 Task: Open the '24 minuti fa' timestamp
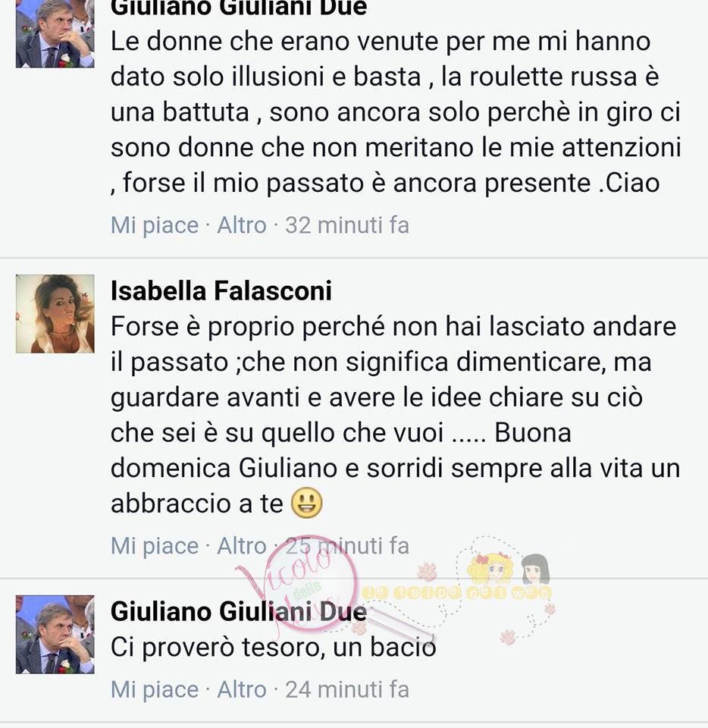(347, 690)
